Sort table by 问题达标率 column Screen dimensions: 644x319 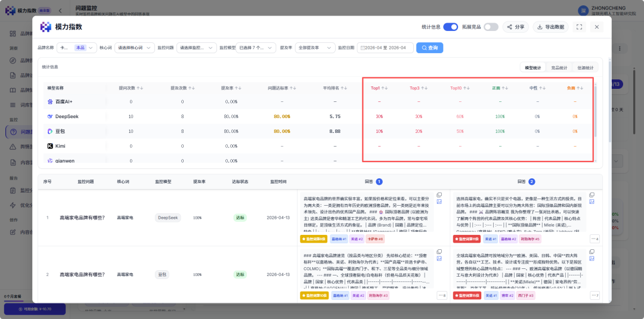click(294, 88)
